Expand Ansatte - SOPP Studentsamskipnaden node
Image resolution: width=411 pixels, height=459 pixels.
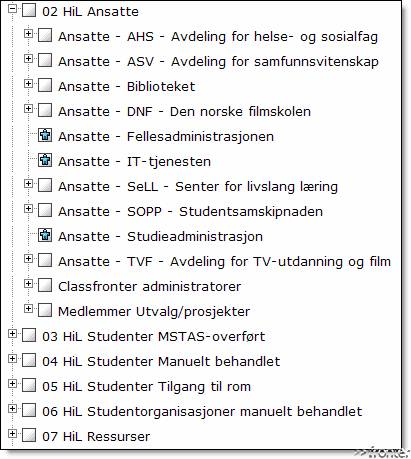[28, 208]
